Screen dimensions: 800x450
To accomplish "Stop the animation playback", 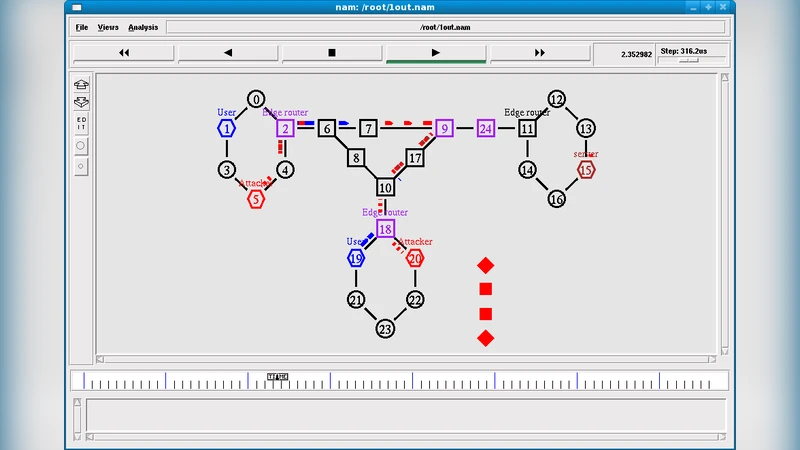I will tap(332, 53).
